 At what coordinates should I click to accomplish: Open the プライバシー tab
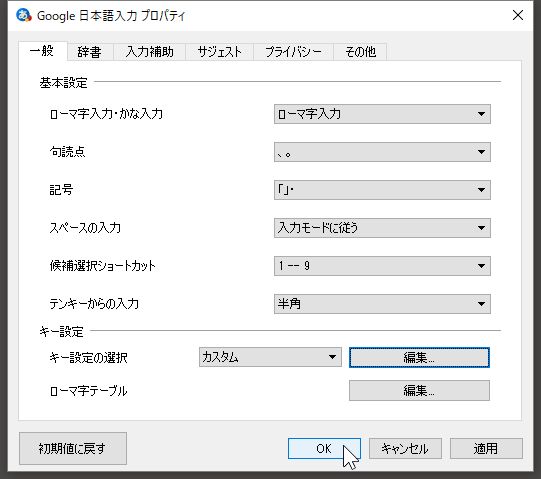293,52
